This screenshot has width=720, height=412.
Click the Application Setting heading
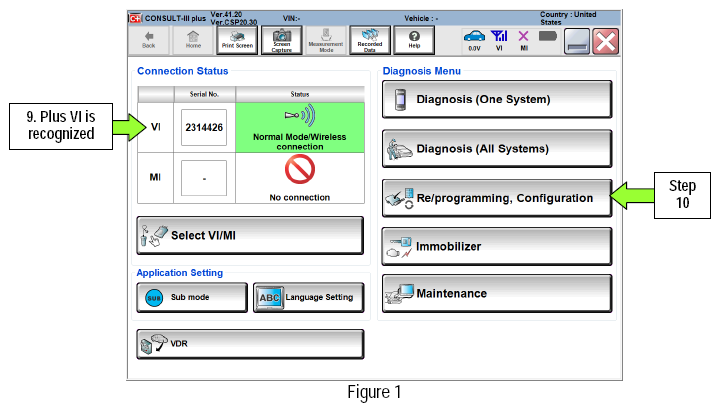[x=180, y=273]
